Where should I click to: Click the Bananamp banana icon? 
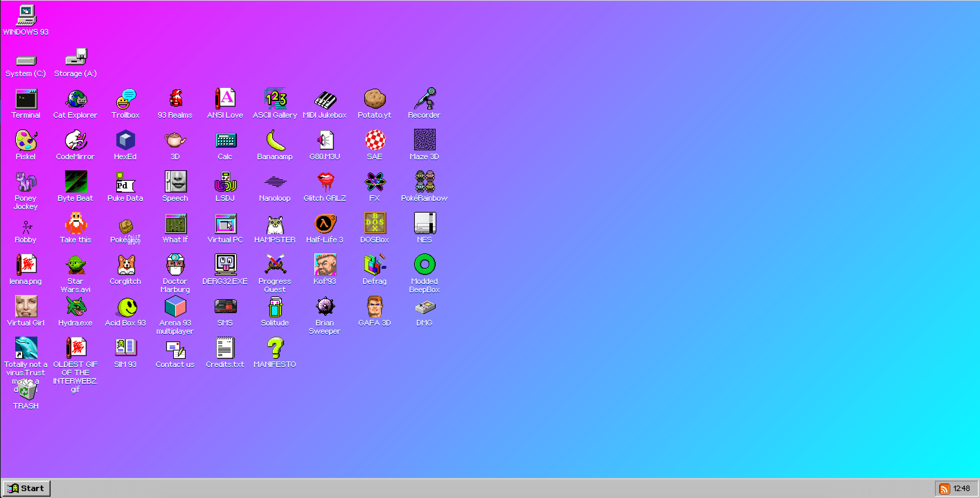[275, 141]
